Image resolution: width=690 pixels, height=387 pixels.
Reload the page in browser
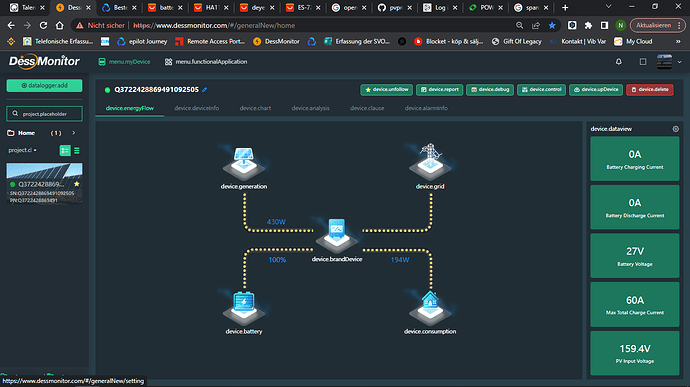(43, 26)
